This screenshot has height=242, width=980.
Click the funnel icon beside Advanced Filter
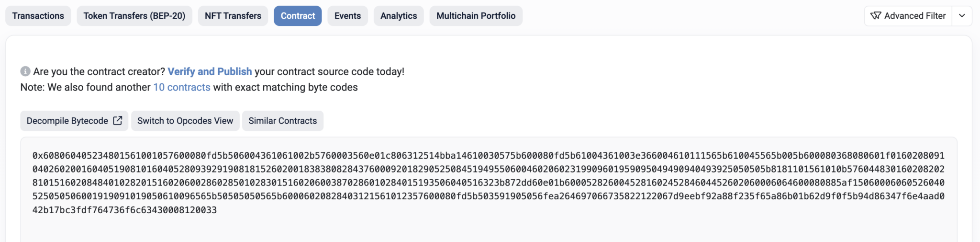coord(876,16)
